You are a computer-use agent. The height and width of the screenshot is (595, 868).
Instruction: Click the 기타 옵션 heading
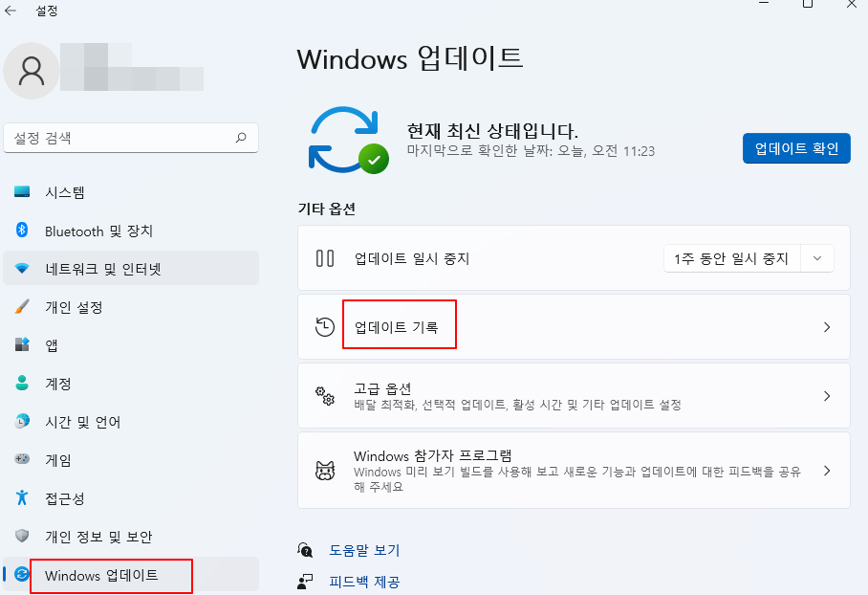[327, 209]
